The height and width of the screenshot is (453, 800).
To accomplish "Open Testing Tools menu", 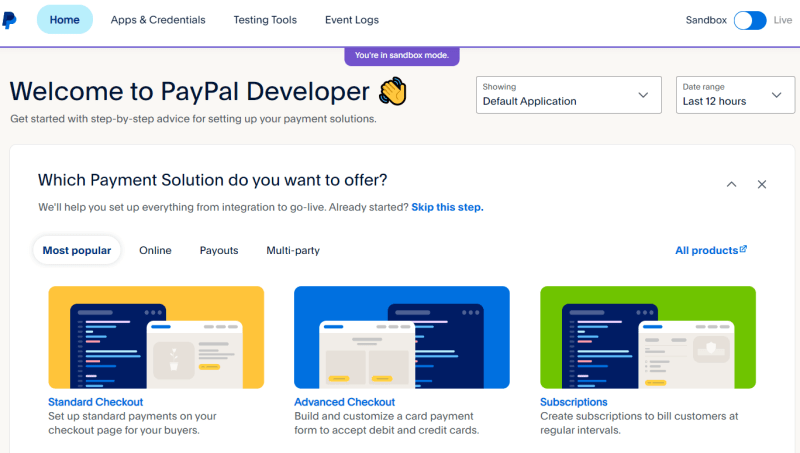I will click(265, 19).
